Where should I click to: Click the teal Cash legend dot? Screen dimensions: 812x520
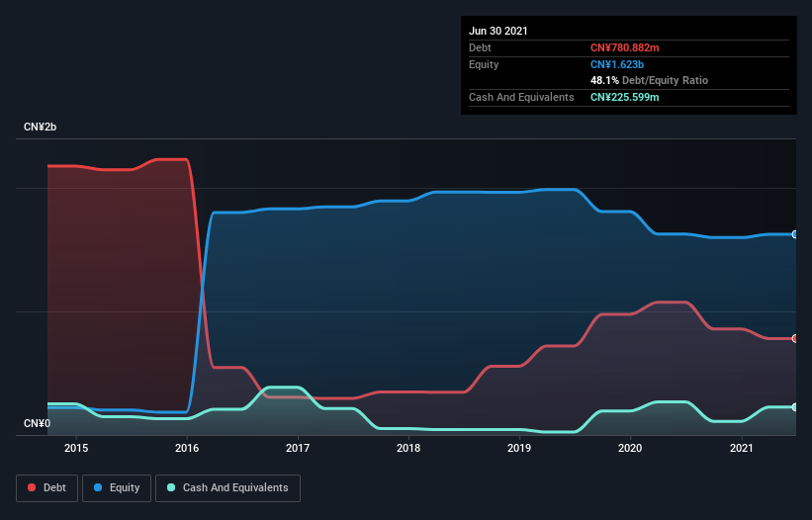click(171, 487)
